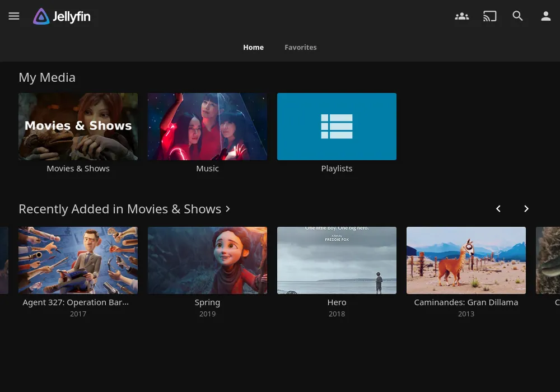
Task: Open the Music library tile
Action: 207,127
